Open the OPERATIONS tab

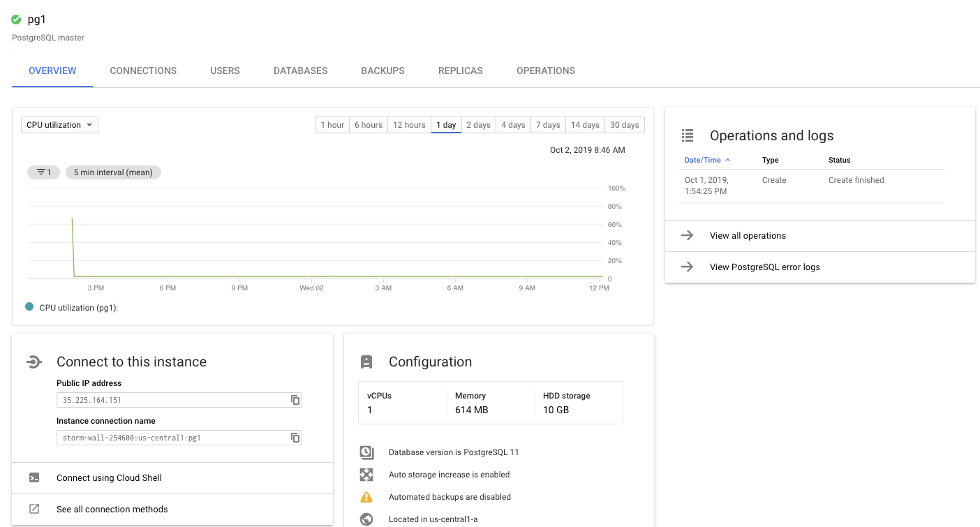(x=546, y=70)
